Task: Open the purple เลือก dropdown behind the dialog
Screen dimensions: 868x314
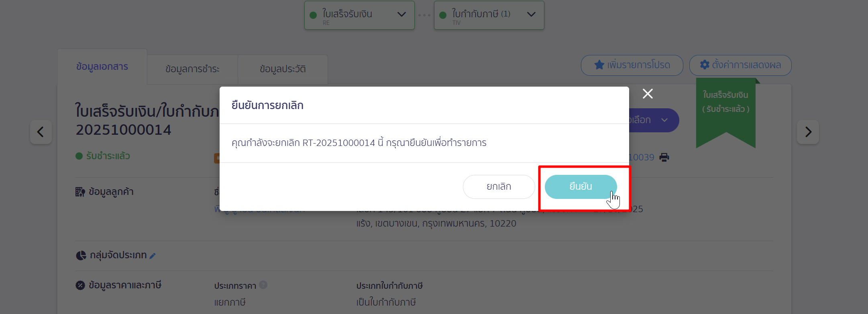Action: (664, 120)
